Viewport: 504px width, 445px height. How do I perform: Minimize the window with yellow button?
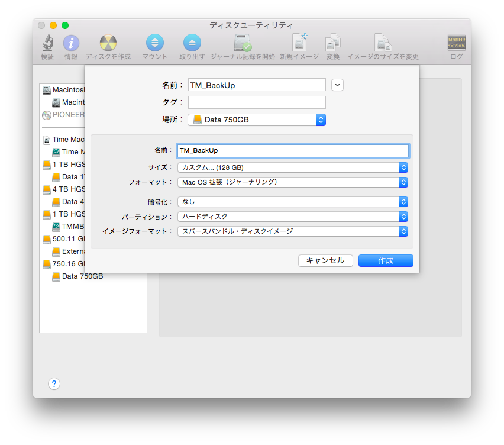(x=53, y=25)
